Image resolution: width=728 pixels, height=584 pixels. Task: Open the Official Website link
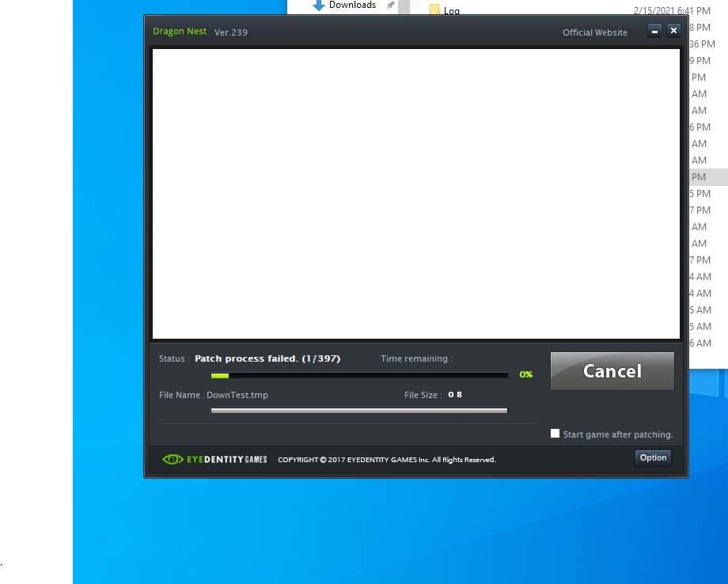[595, 32]
